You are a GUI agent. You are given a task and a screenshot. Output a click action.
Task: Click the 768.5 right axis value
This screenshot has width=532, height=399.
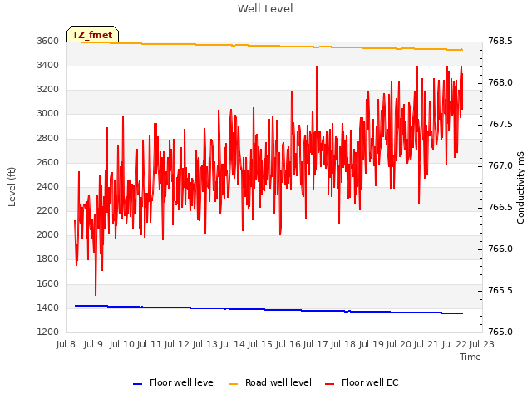500,41
